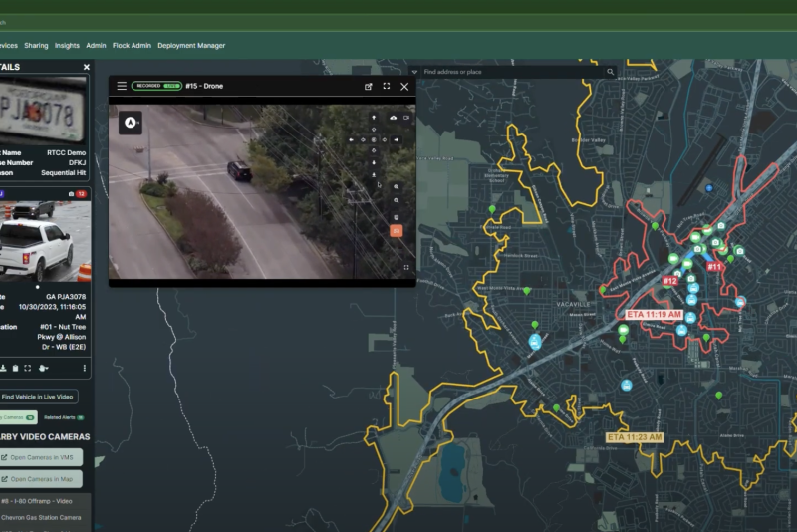Click the clipboard icon under vehicle details
The height and width of the screenshot is (532, 797).
click(15, 368)
